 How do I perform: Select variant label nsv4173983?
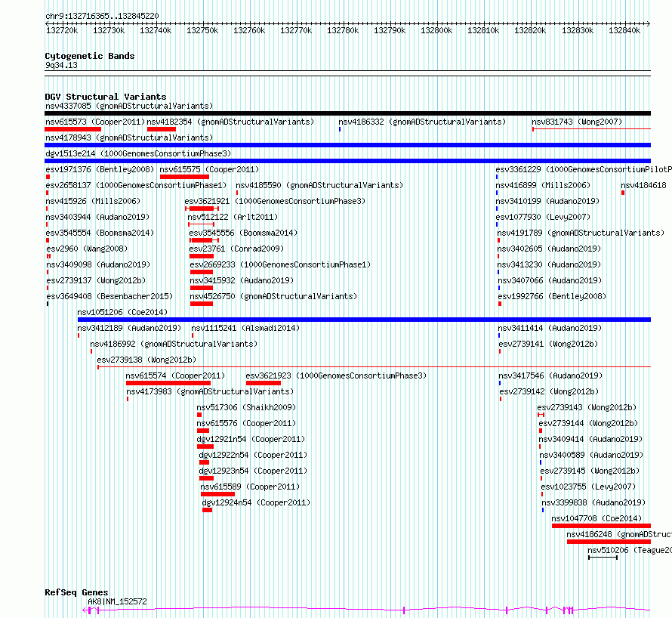point(210,391)
